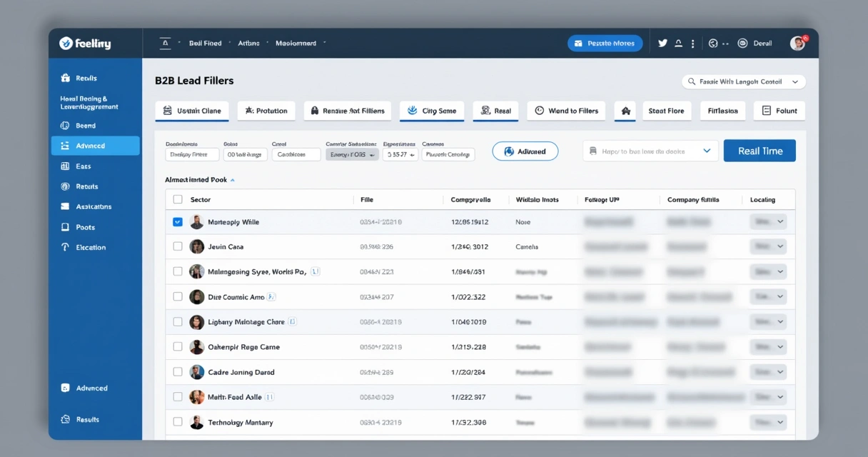This screenshot has width=868, height=457.
Task: Click the home icon tab in filter row
Action: pyautogui.click(x=625, y=111)
